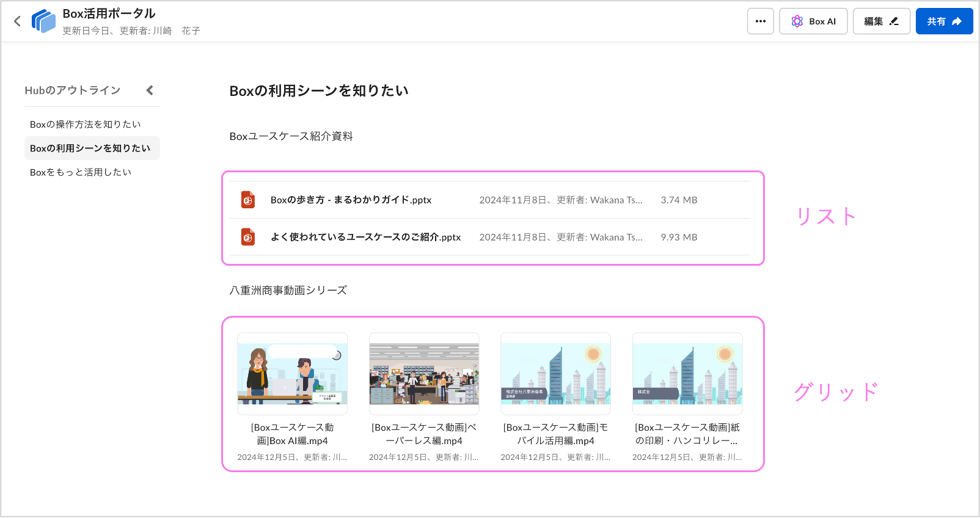Open よく使われているユースケースのご紹介.pptx
The width and height of the screenshot is (980, 518).
pyautogui.click(x=366, y=237)
